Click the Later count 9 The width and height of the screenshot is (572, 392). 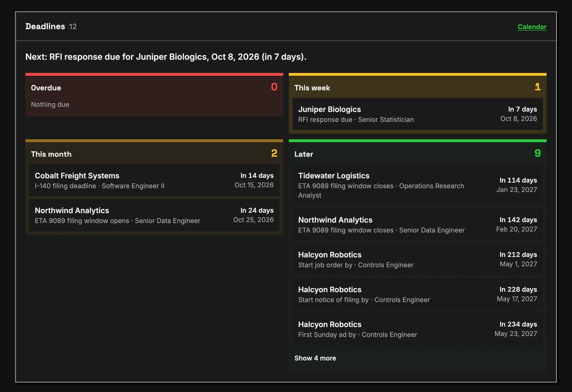coord(538,153)
